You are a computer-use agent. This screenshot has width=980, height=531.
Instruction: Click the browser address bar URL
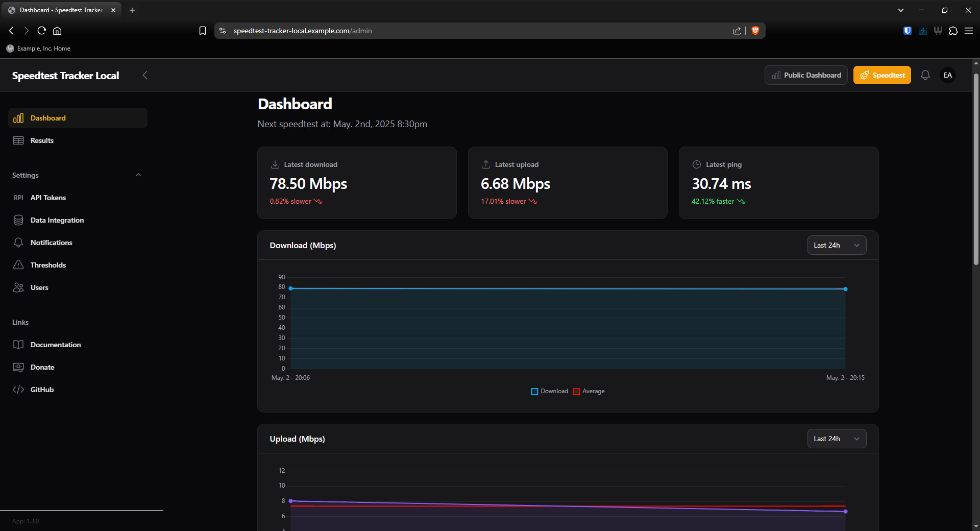pyautogui.click(x=302, y=31)
